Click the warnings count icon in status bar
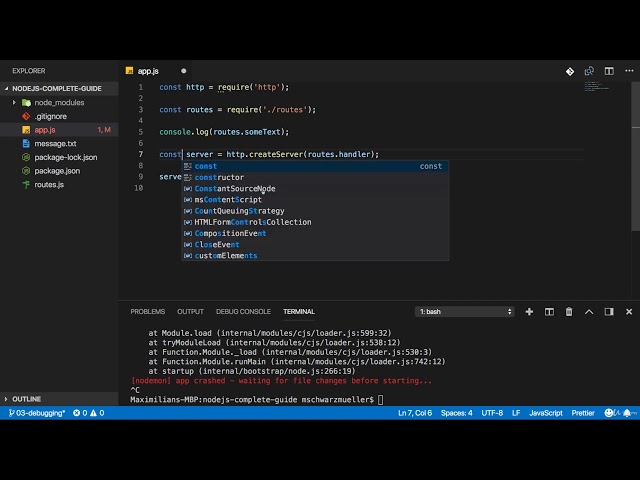 (x=93, y=413)
